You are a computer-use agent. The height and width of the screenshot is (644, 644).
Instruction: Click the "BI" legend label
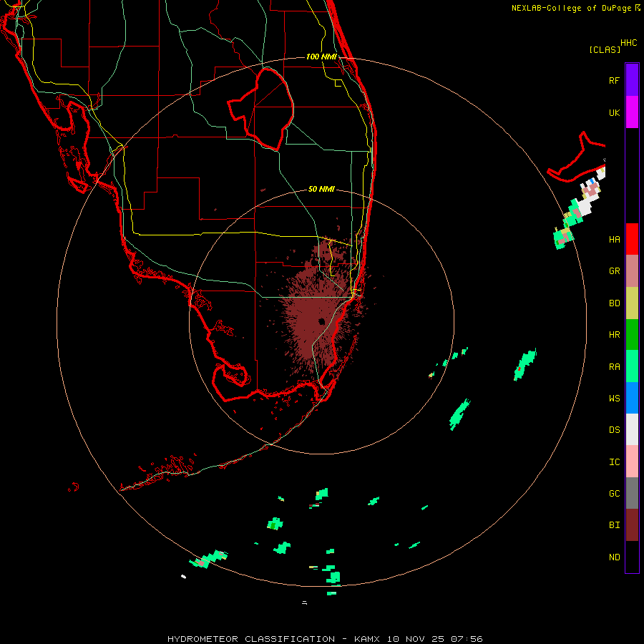click(614, 525)
